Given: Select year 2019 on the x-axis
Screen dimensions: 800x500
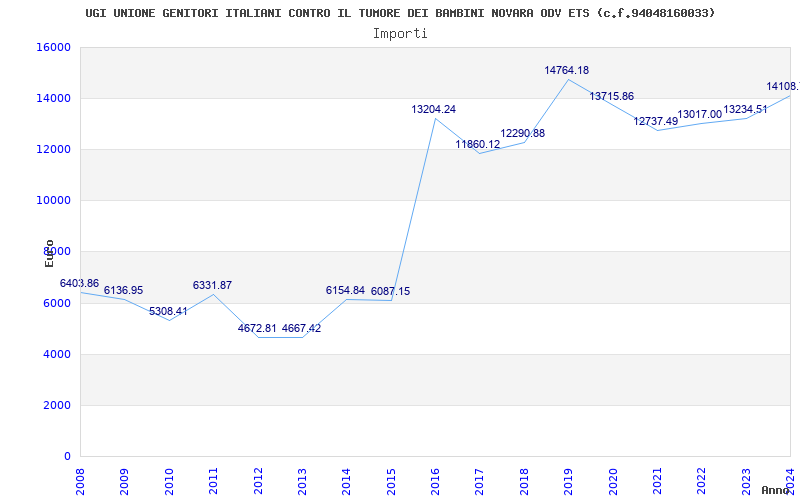Looking at the screenshot, I should tap(569, 479).
